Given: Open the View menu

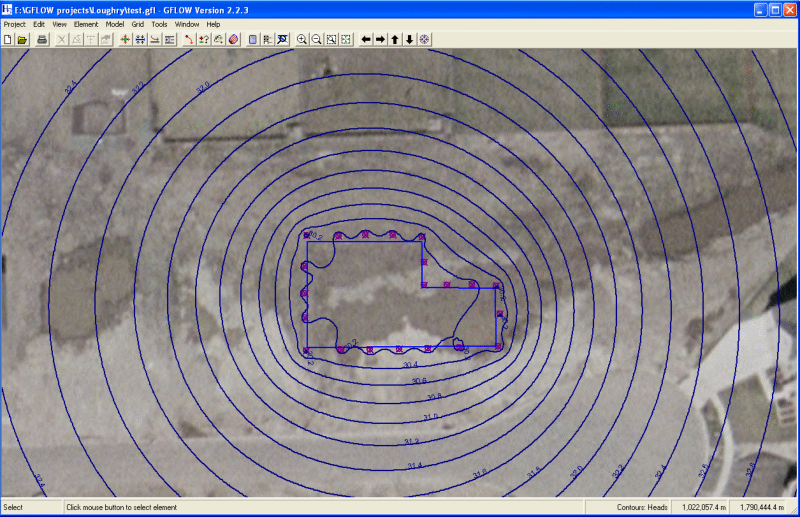Looking at the screenshot, I should point(60,24).
